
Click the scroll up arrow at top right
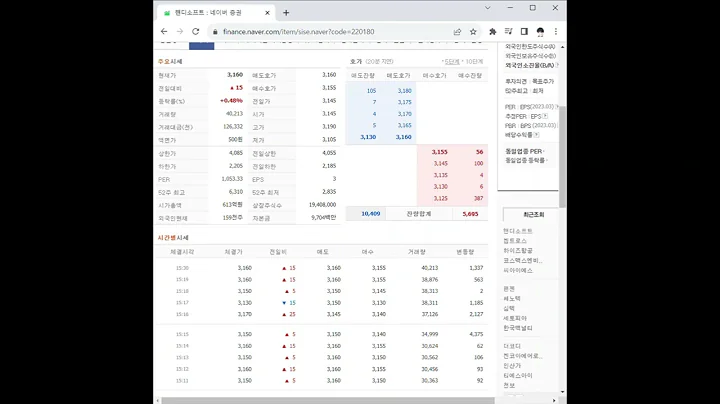(x=562, y=47)
